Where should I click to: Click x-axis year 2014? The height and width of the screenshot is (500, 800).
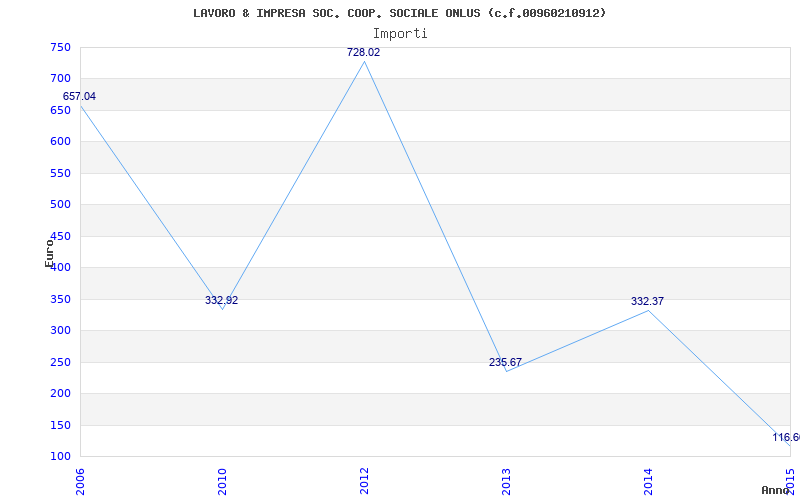[647, 482]
